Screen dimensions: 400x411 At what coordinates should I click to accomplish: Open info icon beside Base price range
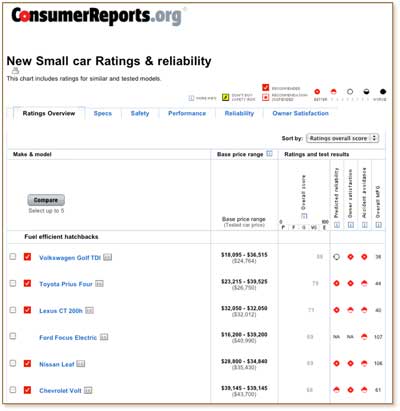[x=269, y=154]
